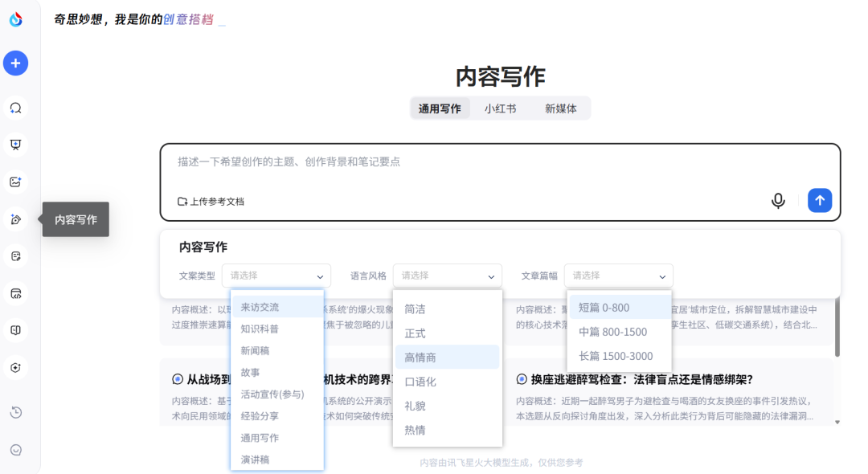
Task: Switch to the 小红书 tab
Action: click(500, 108)
